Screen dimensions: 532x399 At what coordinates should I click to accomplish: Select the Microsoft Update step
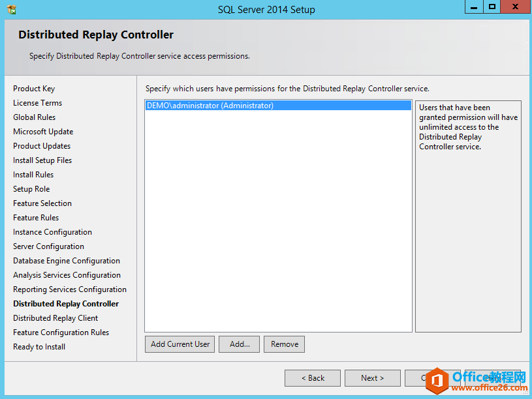43,132
